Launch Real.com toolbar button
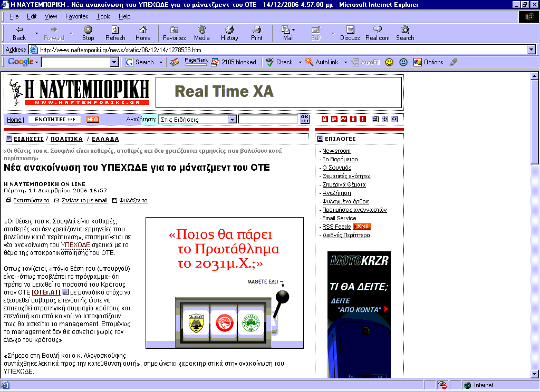The width and height of the screenshot is (540, 392). 378,33
